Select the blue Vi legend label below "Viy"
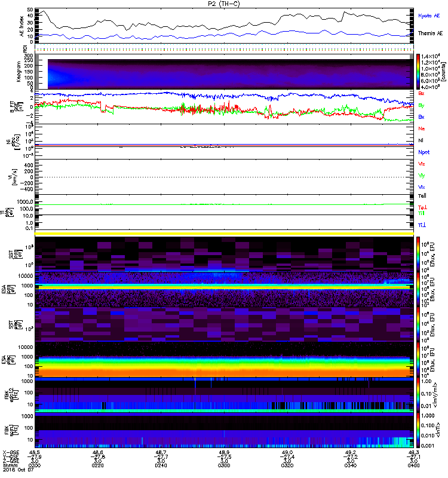 click(422, 187)
